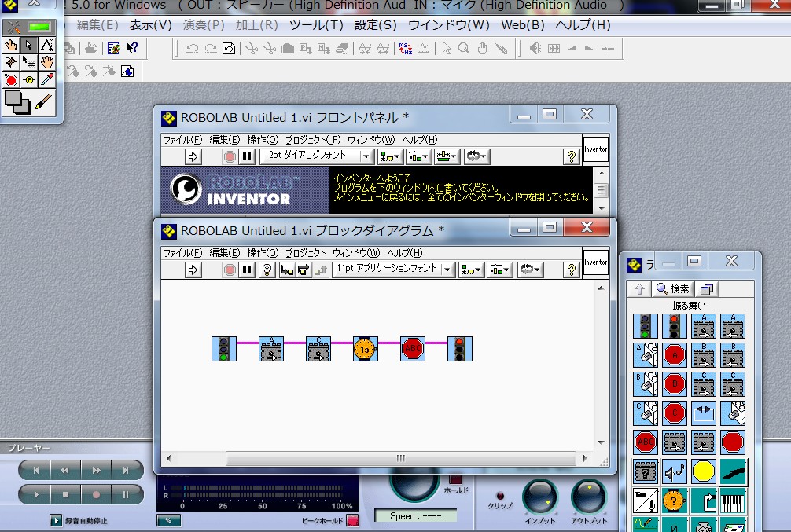Pick the Stop ABC icon in behaviors palette

[x=646, y=442]
